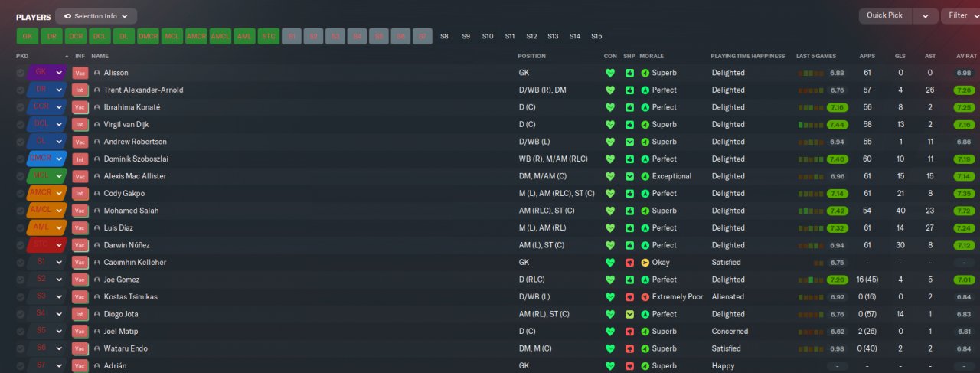The image size is (980, 373).
Task: Click Kostas Tsimikas's Extremely Poor morale icon
Action: click(x=645, y=297)
